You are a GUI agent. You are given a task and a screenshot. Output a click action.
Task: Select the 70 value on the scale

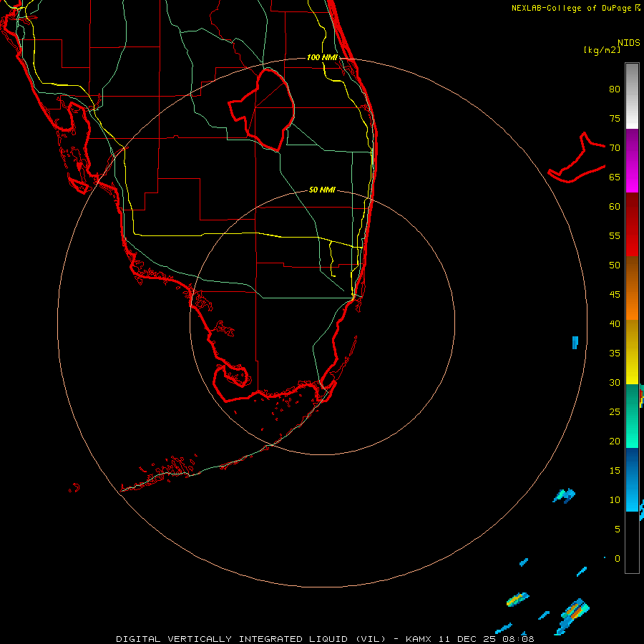tap(615, 148)
